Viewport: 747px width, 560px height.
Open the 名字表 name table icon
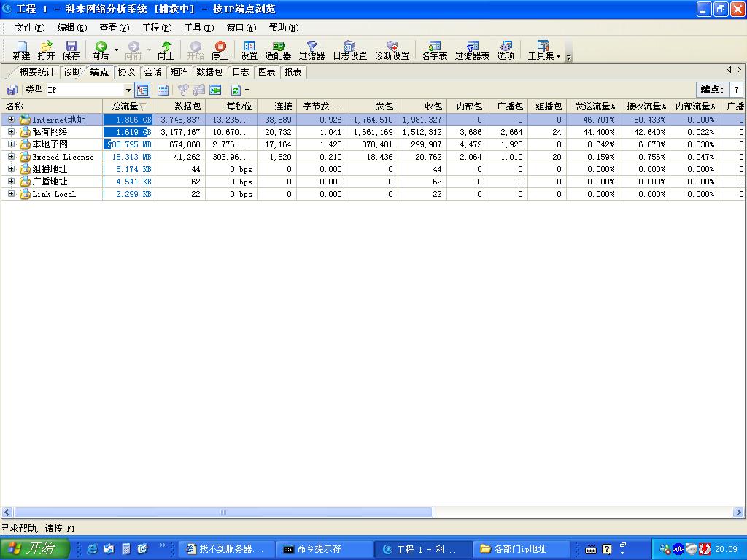[434, 50]
